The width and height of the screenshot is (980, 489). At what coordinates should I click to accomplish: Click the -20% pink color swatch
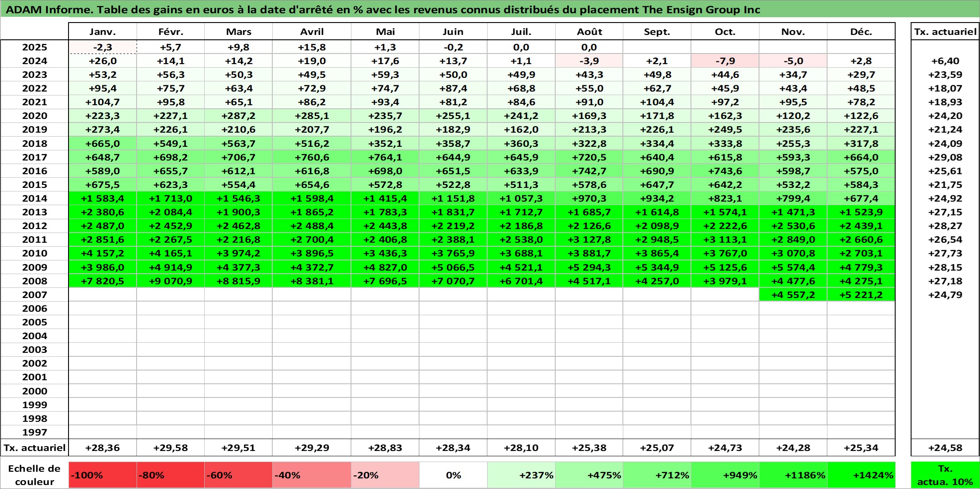tap(385, 475)
